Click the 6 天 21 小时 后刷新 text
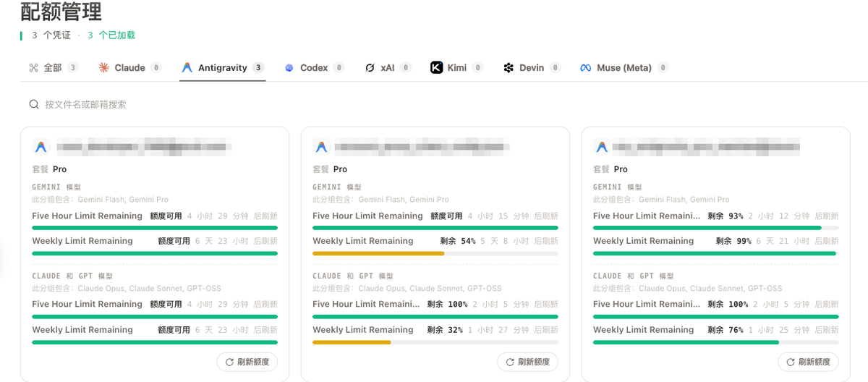The height and width of the screenshot is (382, 868). tap(798, 241)
